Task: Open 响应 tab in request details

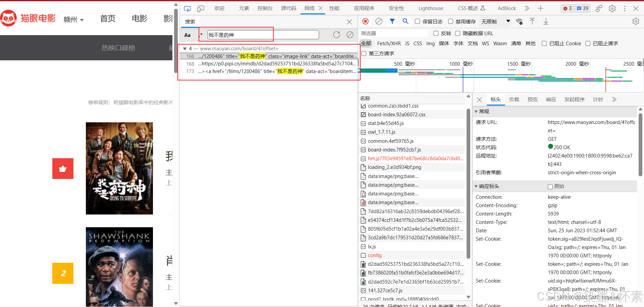Action: click(x=551, y=100)
